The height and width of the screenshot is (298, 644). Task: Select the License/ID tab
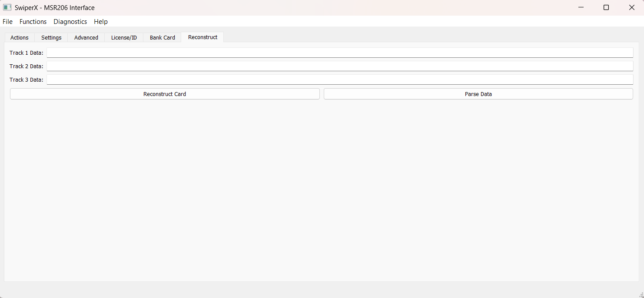(124, 38)
